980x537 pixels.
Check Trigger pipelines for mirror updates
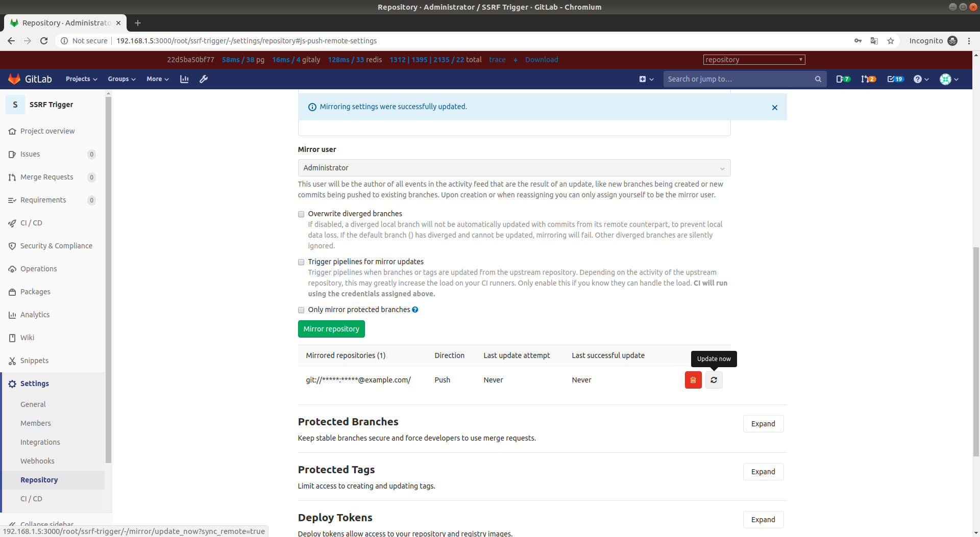tap(301, 262)
